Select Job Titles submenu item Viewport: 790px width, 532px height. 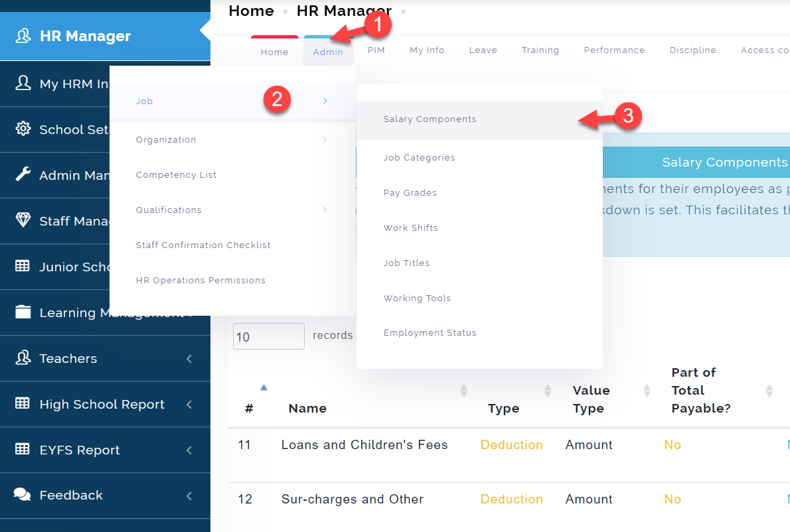479,263
